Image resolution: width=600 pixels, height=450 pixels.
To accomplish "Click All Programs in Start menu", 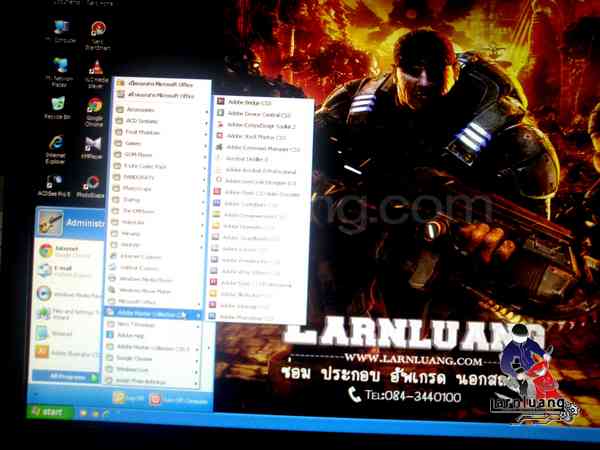I will click(65, 377).
